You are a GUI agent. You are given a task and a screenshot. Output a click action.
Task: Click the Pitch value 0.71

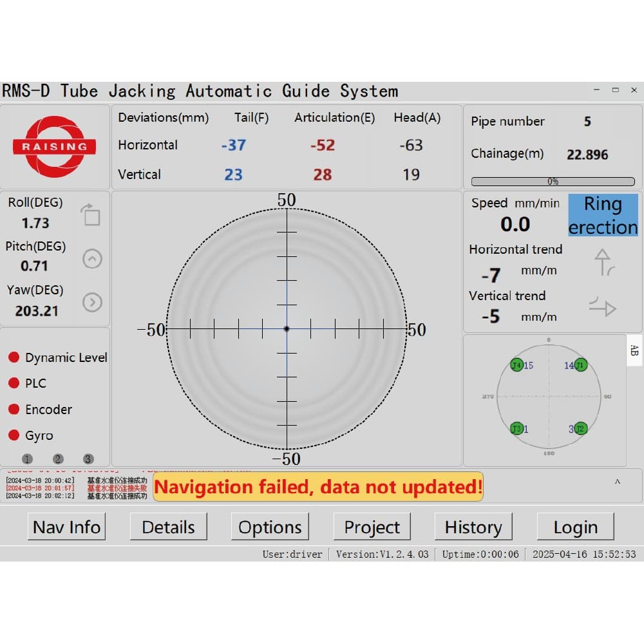pyautogui.click(x=34, y=266)
